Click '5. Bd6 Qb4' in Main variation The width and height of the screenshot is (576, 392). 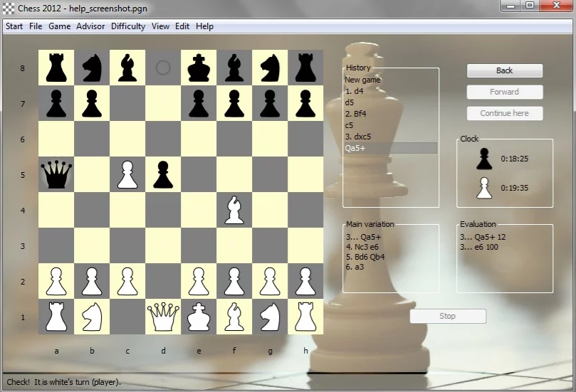click(365, 257)
